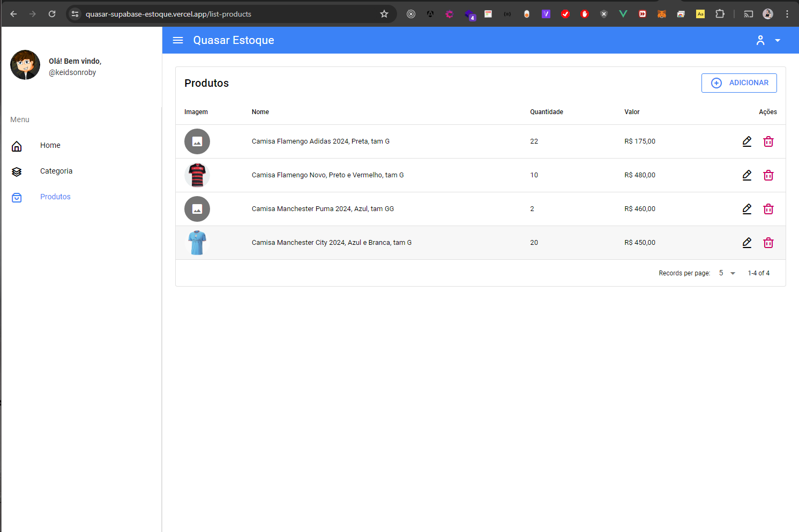Expand the account dropdown arrow in toolbar
The image size is (799, 532).
778,40
